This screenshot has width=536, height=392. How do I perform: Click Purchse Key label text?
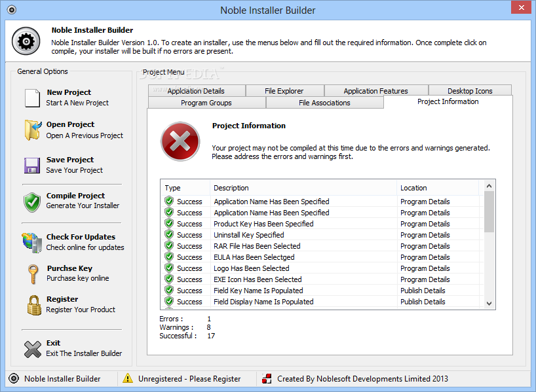click(69, 268)
